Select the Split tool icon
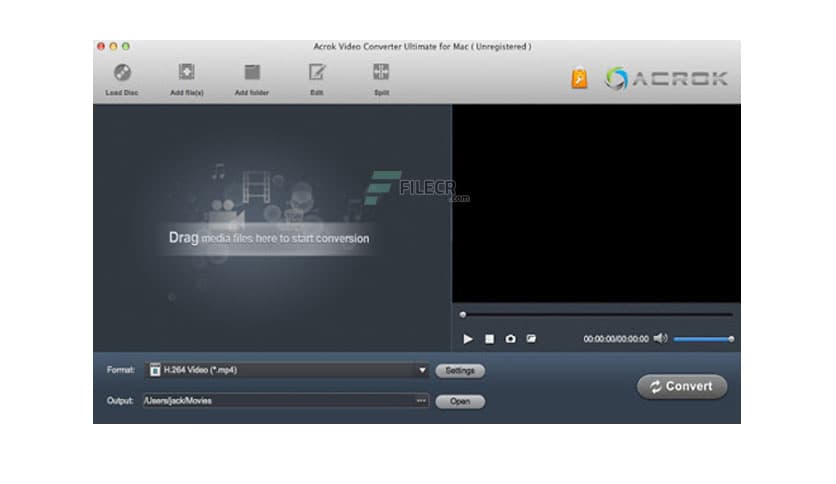Image resolution: width=836 pixels, height=484 pixels. tap(381, 79)
